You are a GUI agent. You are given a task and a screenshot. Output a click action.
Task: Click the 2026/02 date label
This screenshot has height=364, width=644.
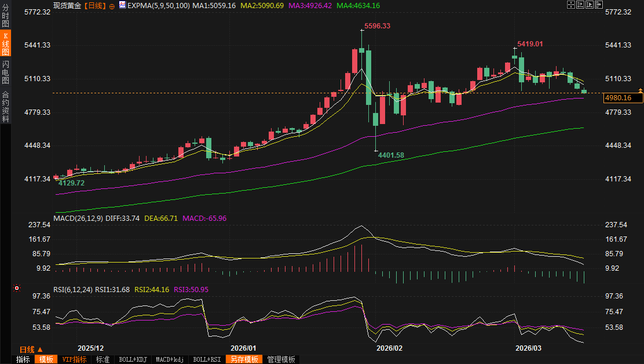click(x=389, y=348)
